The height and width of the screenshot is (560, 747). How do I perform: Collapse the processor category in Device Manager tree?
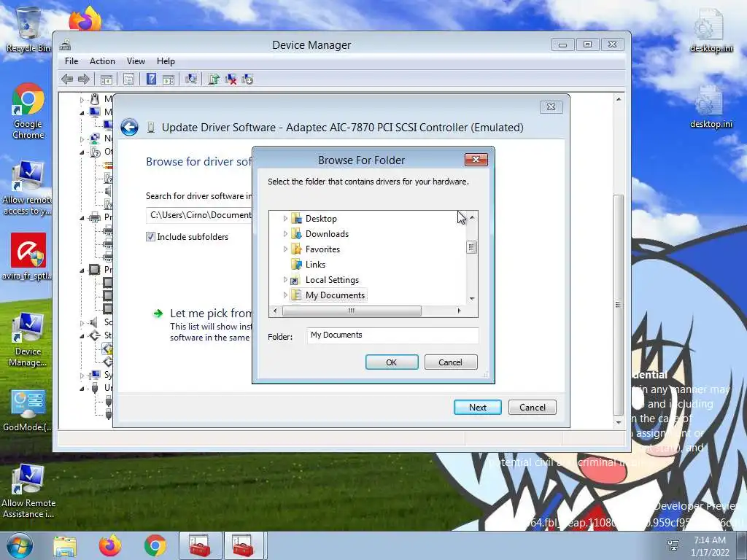(x=82, y=271)
